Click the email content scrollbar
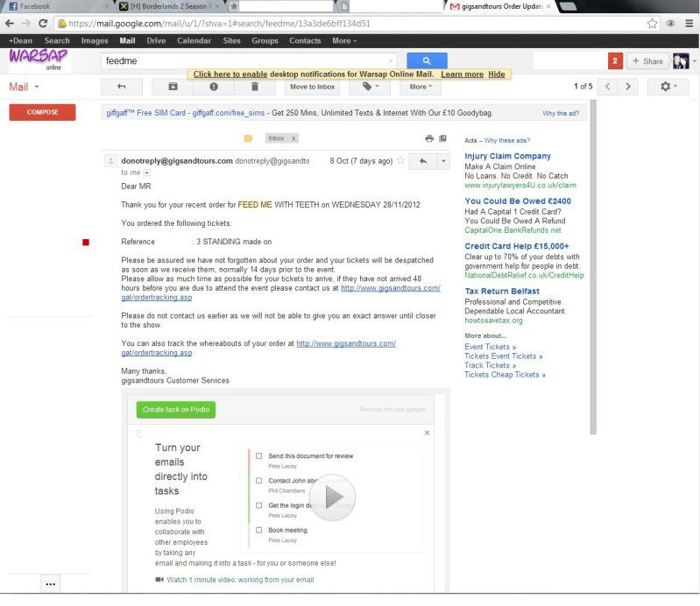The height and width of the screenshot is (606, 700). (x=593, y=267)
